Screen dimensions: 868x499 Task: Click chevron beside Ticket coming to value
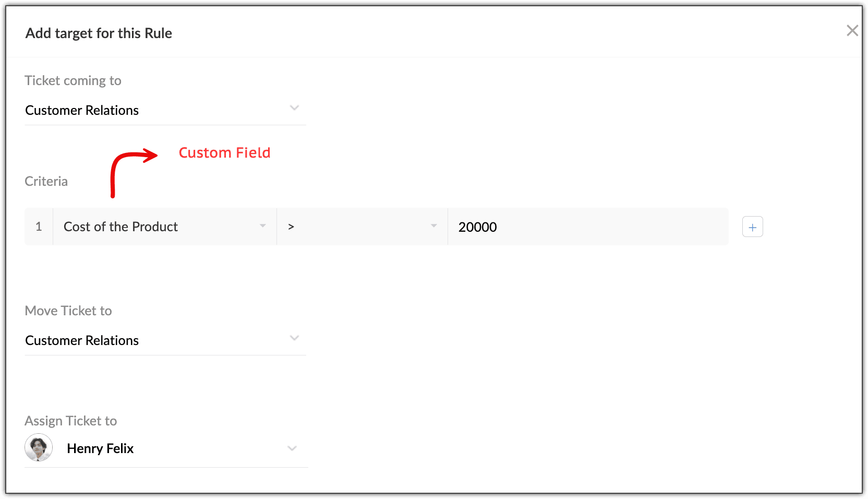pos(294,108)
